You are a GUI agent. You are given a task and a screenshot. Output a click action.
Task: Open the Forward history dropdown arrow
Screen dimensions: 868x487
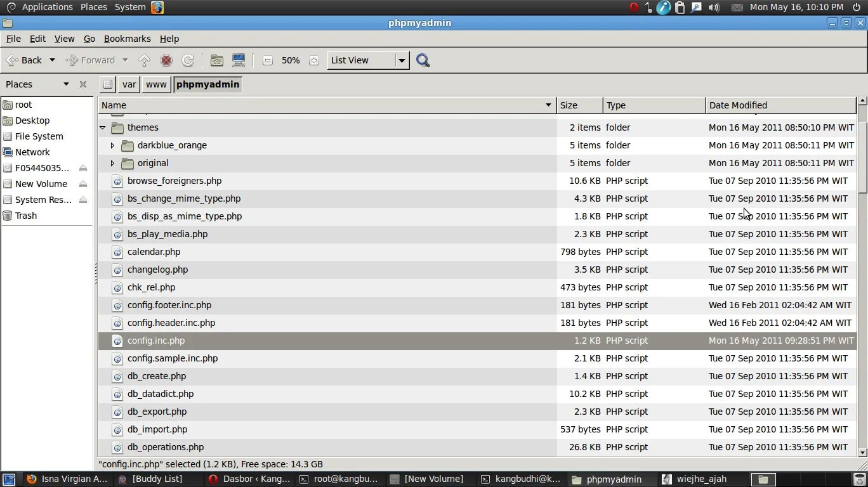(x=125, y=60)
